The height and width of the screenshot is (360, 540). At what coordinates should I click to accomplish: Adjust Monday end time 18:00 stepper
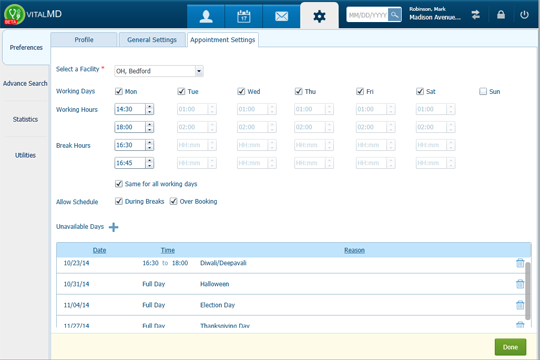click(149, 127)
